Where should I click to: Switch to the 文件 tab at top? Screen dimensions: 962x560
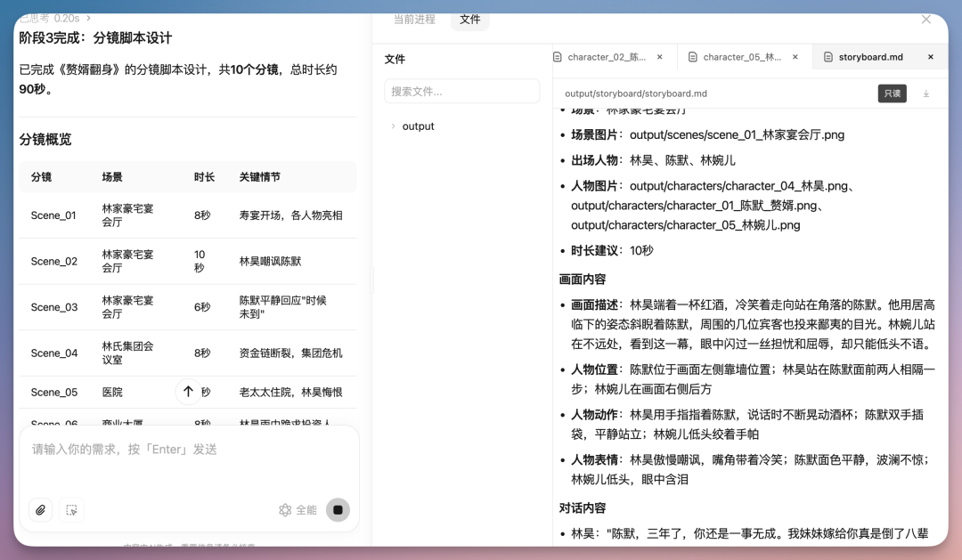pos(469,20)
